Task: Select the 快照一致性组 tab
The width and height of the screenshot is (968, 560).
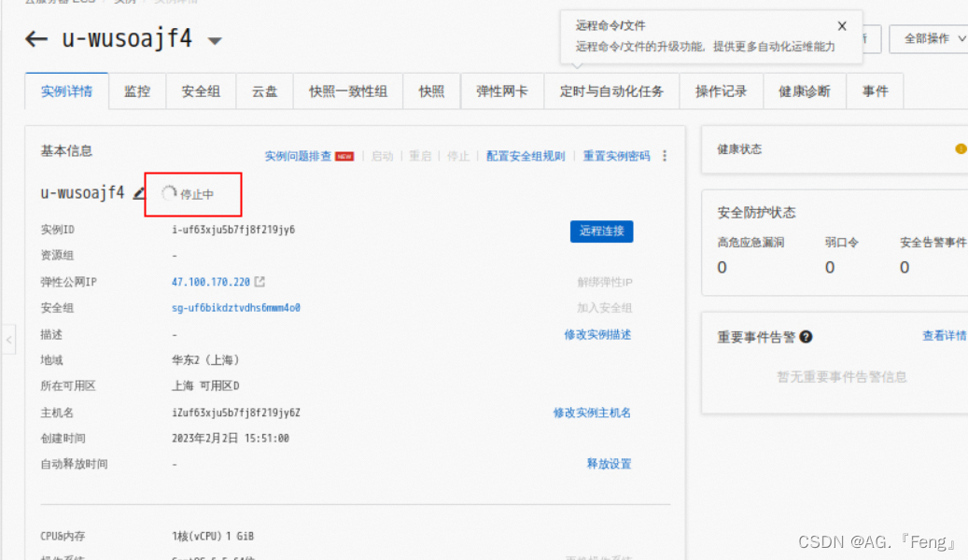Action: tap(348, 91)
